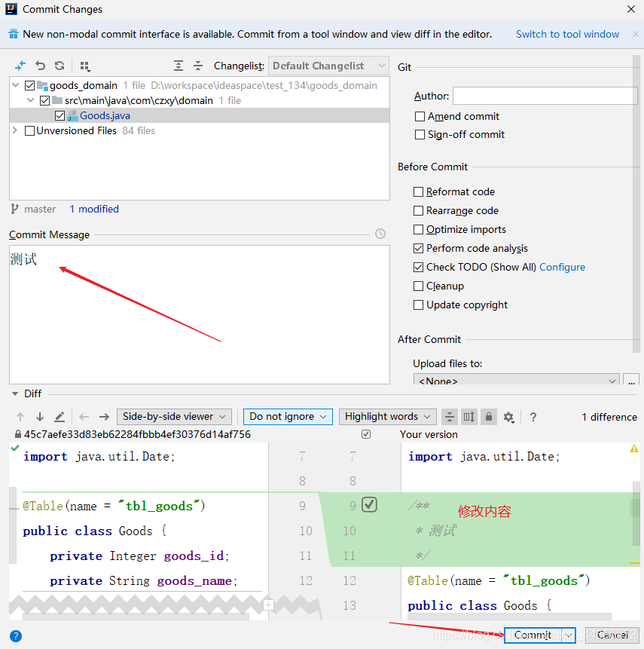
Task: Click the Rollback (undo arrow) toolbar icon
Action: (x=40, y=66)
